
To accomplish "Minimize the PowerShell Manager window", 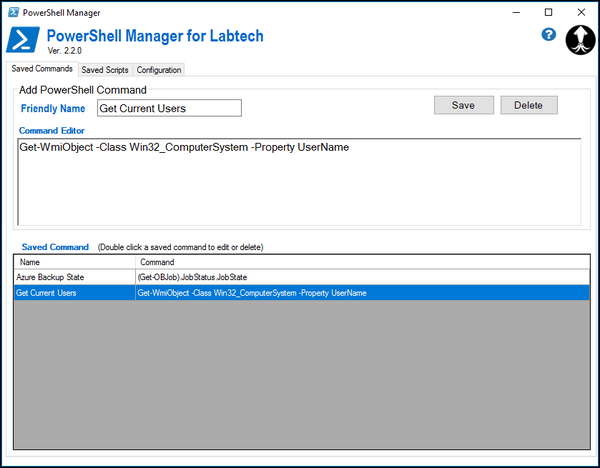I will pos(516,12).
